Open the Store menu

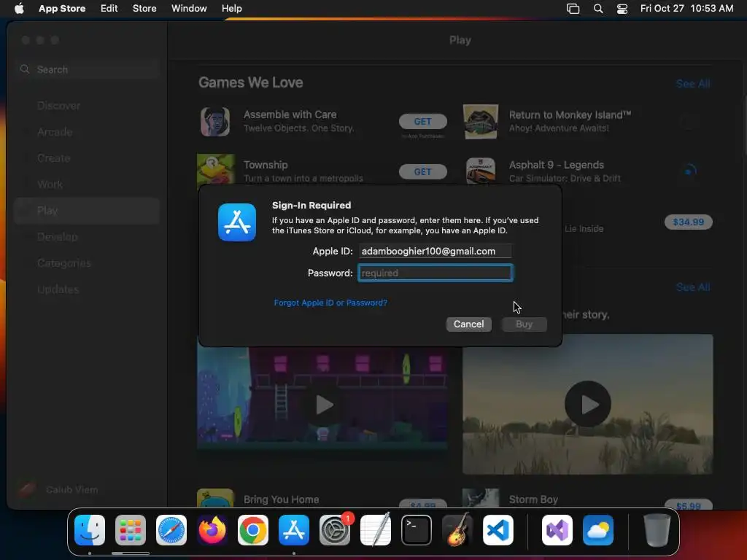coord(144,9)
